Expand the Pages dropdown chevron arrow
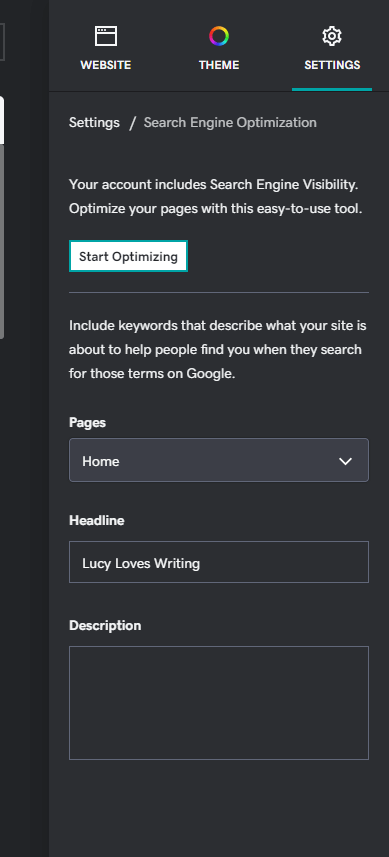 coord(345,461)
